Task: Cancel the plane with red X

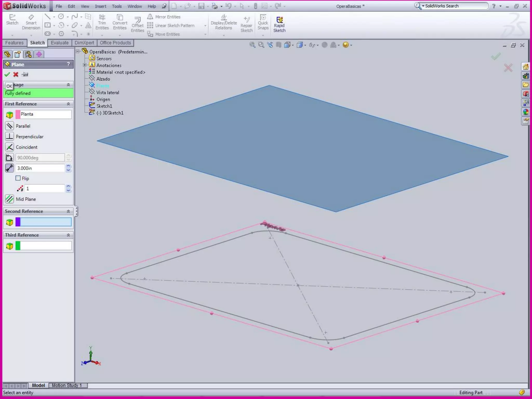Action: click(x=16, y=75)
